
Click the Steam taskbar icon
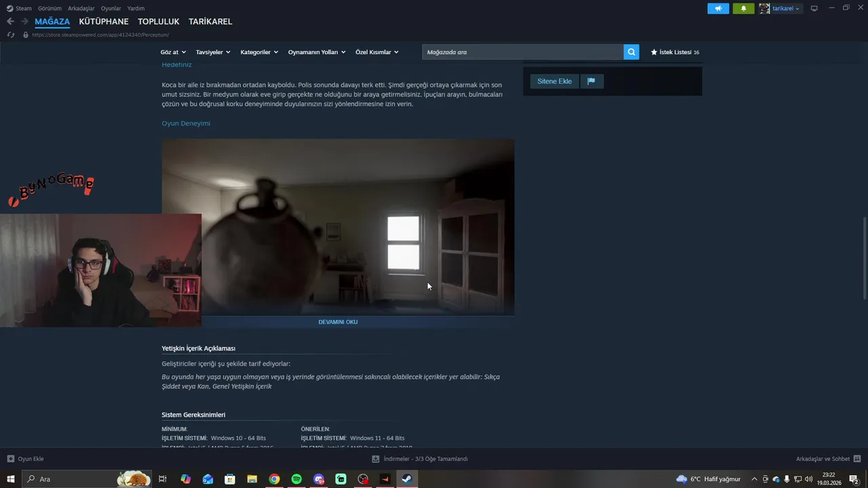pyautogui.click(x=407, y=479)
